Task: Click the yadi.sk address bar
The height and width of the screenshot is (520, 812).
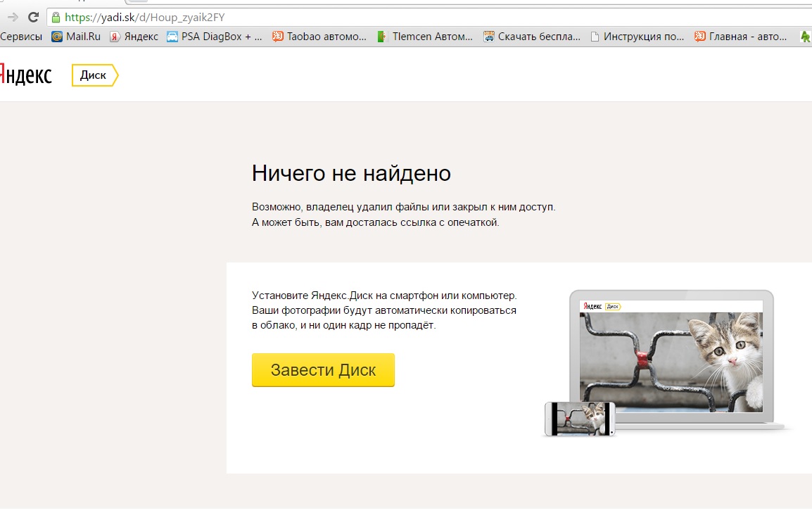Action: click(431, 18)
